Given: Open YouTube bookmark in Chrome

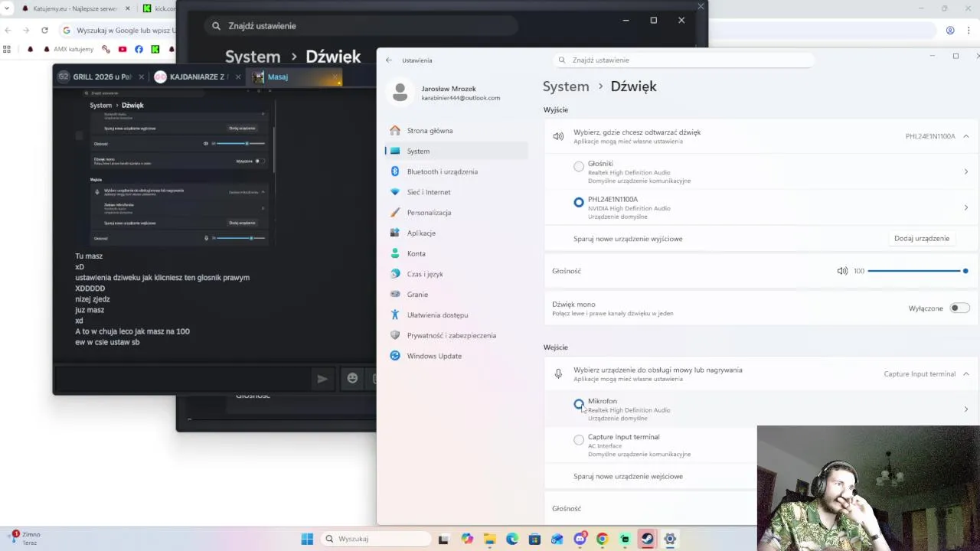Looking at the screenshot, I should point(122,49).
